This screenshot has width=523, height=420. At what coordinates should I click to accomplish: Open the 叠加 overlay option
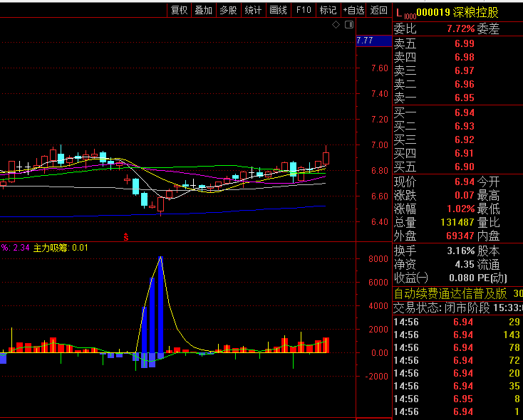click(204, 10)
